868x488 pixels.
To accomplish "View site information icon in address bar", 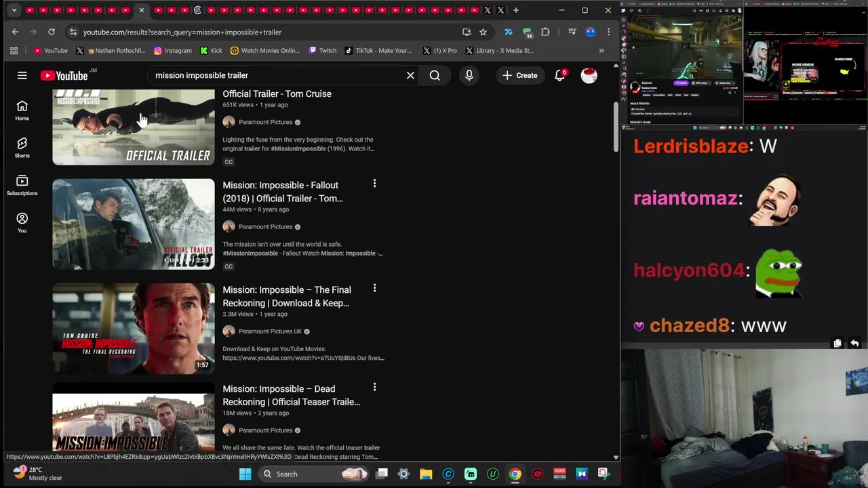I will pos(73,32).
